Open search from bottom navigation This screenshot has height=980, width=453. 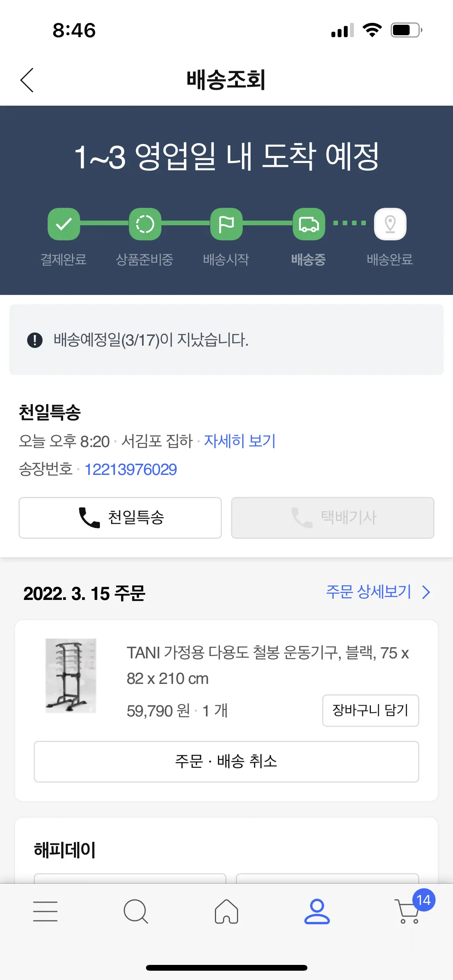136,911
